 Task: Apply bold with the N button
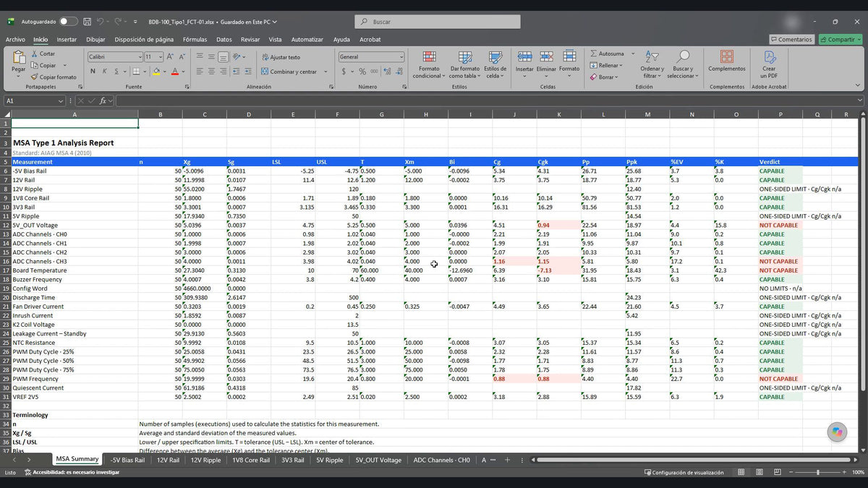(93, 71)
